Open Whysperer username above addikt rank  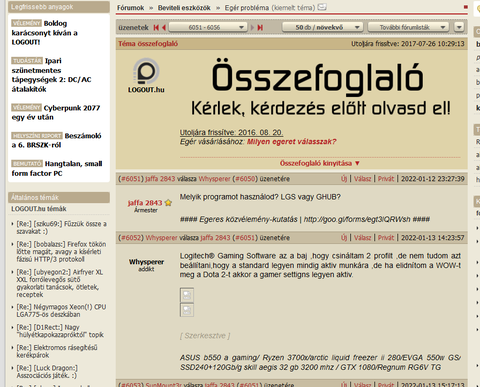(x=146, y=262)
